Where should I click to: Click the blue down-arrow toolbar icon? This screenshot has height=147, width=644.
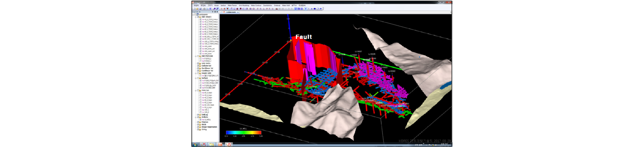[306, 9]
